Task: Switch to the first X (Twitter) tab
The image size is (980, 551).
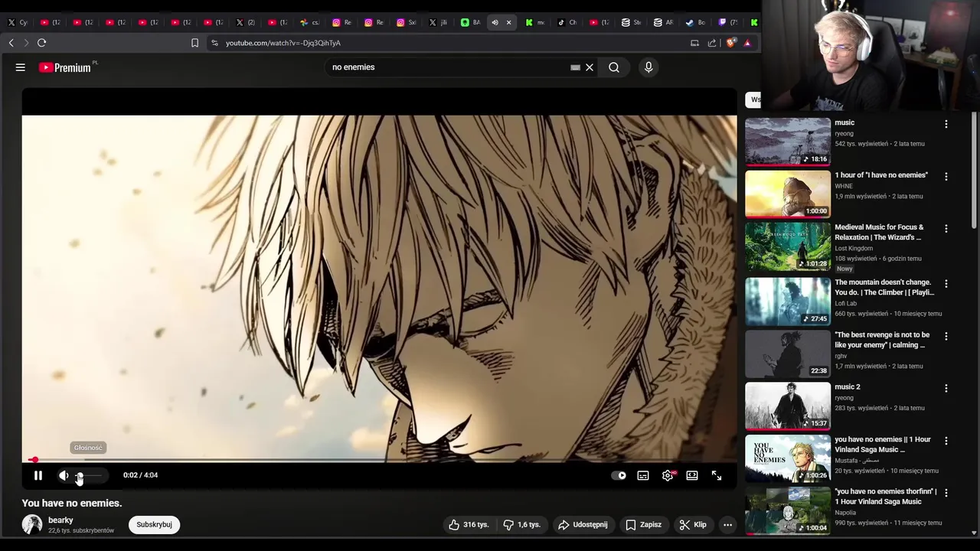Action: tap(17, 22)
